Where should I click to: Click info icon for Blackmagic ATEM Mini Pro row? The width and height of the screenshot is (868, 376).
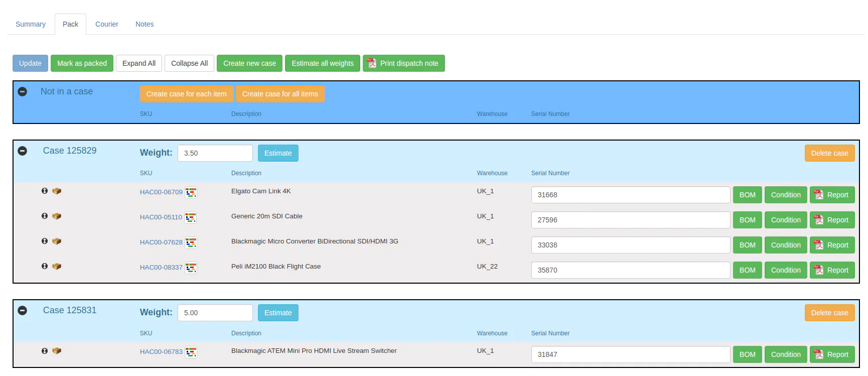point(45,351)
